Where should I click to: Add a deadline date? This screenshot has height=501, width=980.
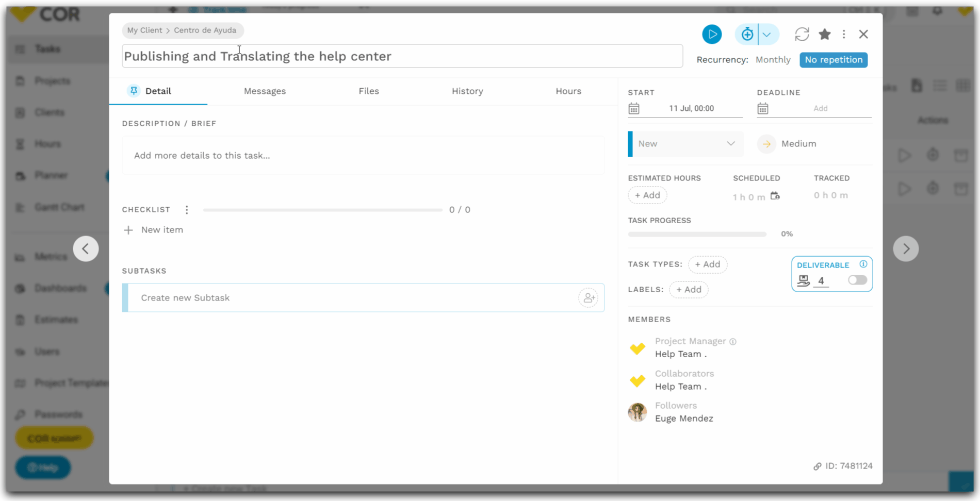pos(820,108)
